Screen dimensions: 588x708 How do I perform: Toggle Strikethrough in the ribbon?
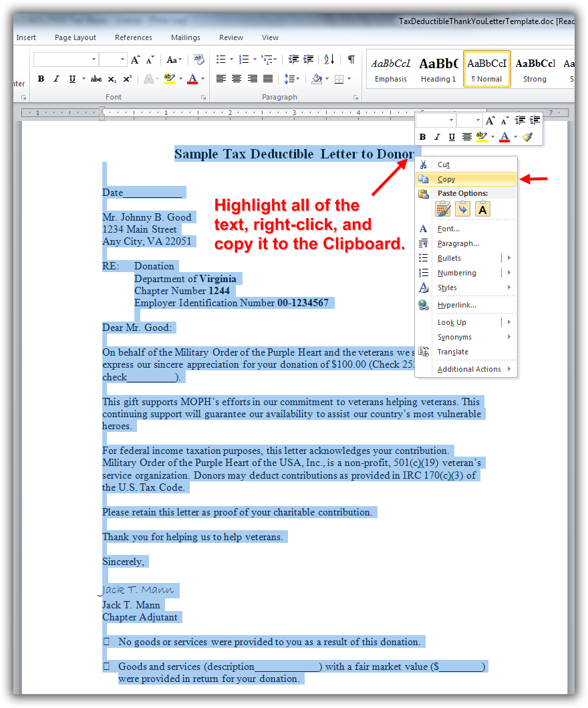click(x=96, y=79)
